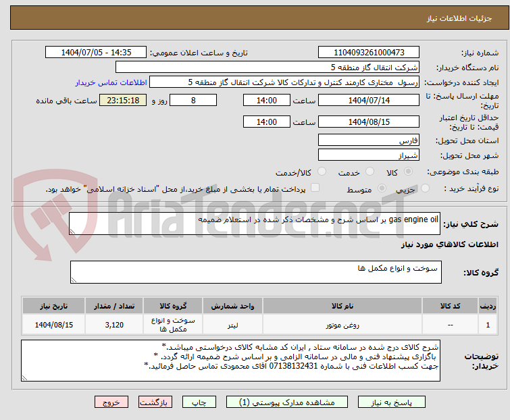The image size is (510, 420).
Task: Open 'اطلاعات تماس خریدار' link
Action: click(111, 82)
